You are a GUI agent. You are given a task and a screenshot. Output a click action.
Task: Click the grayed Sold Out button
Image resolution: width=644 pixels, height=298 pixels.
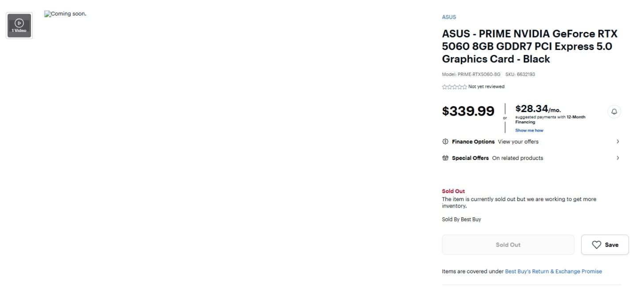[508, 245]
